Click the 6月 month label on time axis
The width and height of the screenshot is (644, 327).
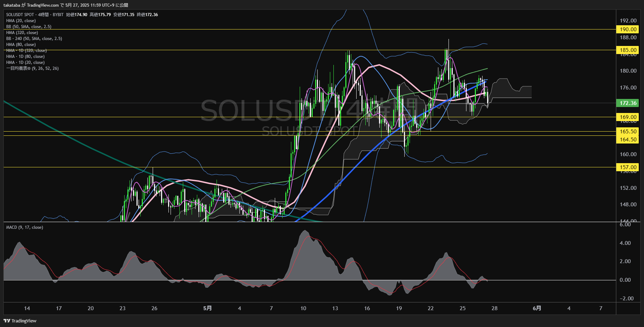(x=537, y=308)
